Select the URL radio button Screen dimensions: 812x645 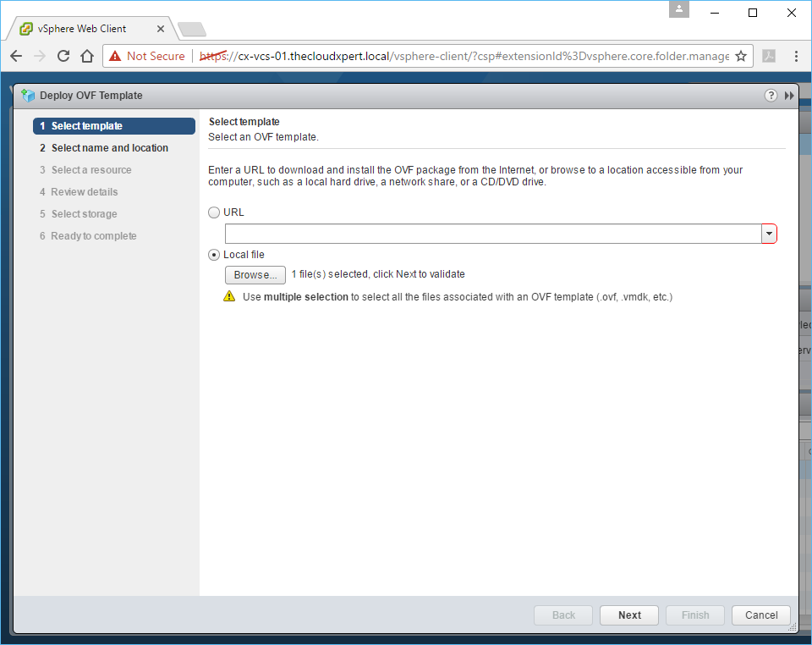tap(214, 212)
